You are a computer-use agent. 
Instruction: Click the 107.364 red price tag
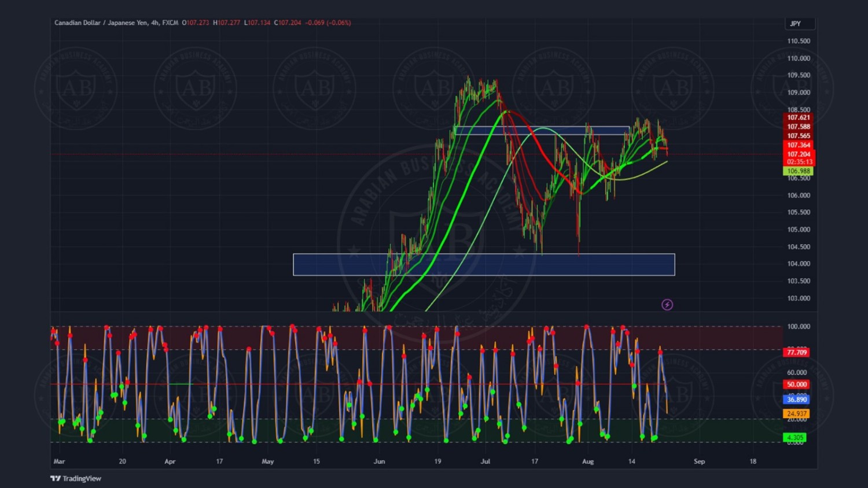pyautogui.click(x=799, y=145)
